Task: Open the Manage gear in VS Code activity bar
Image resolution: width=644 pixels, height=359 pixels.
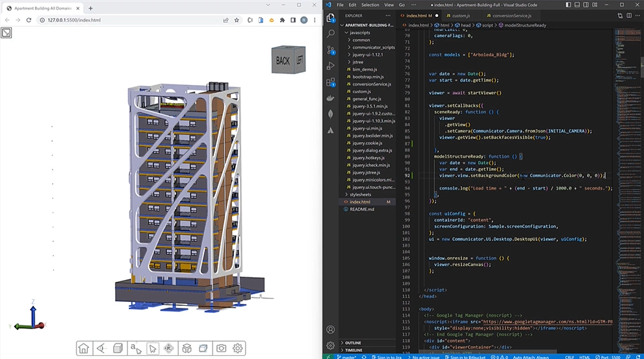Action: [331, 345]
